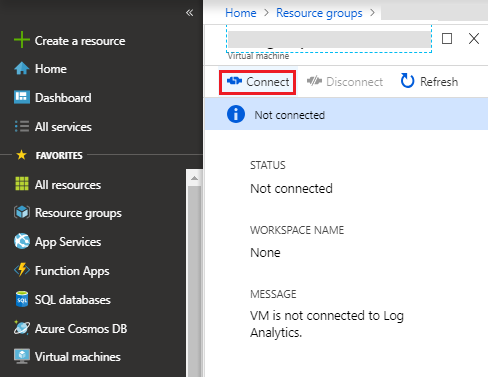Click the green plus Create a resource icon
Screen dimensions: 488x377
pyautogui.click(x=22, y=40)
